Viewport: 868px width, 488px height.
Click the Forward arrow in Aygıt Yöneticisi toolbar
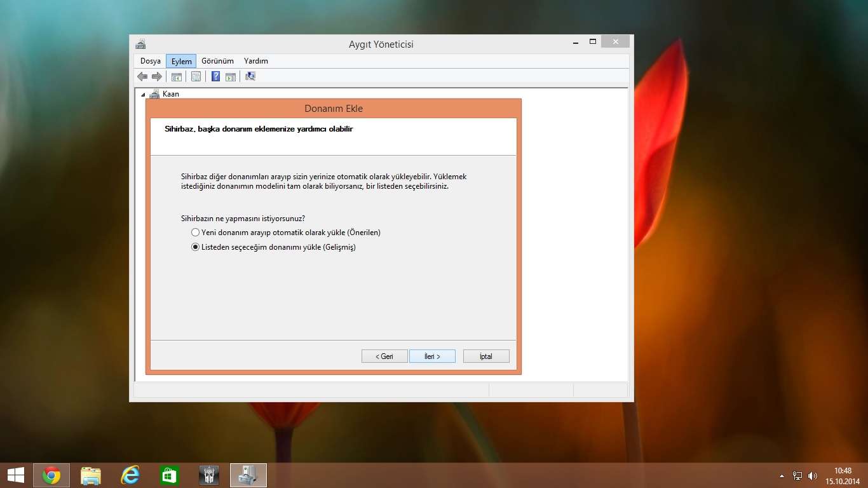click(x=156, y=77)
